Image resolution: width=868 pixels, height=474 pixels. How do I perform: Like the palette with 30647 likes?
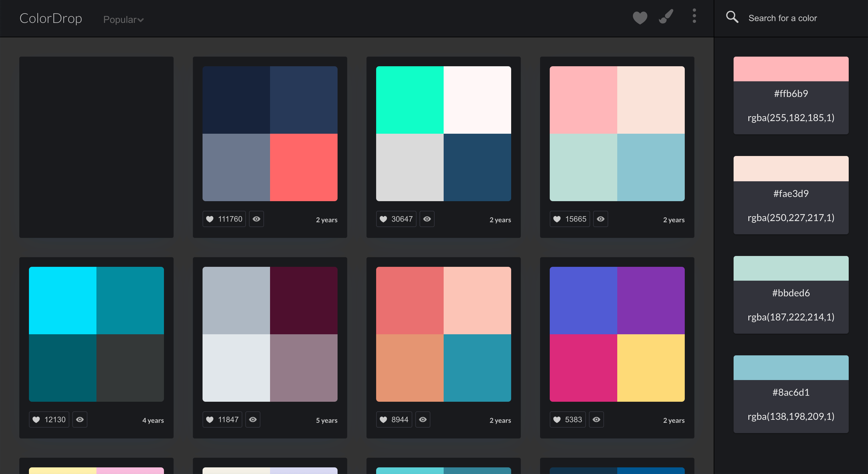(396, 219)
